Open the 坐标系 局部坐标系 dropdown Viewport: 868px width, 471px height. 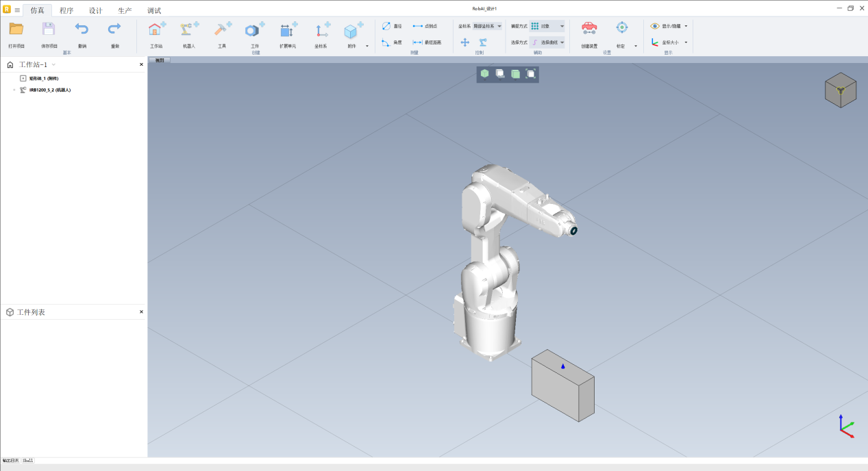coord(488,26)
